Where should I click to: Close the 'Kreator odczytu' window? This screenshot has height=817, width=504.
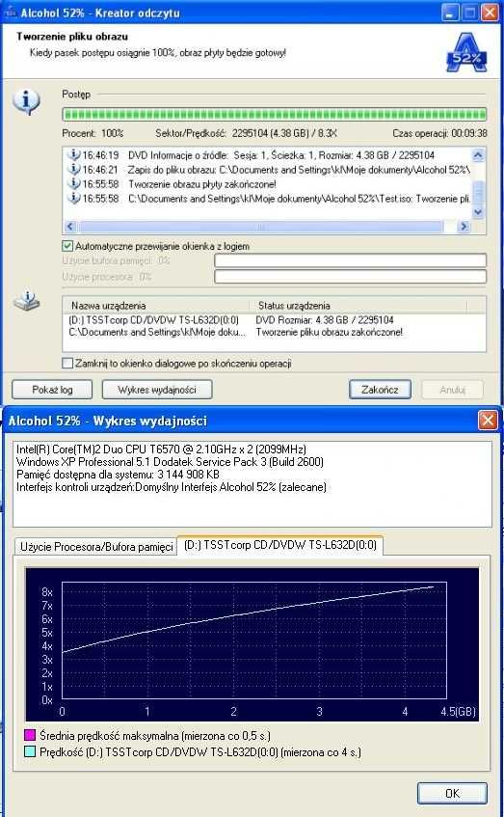[490, 13]
